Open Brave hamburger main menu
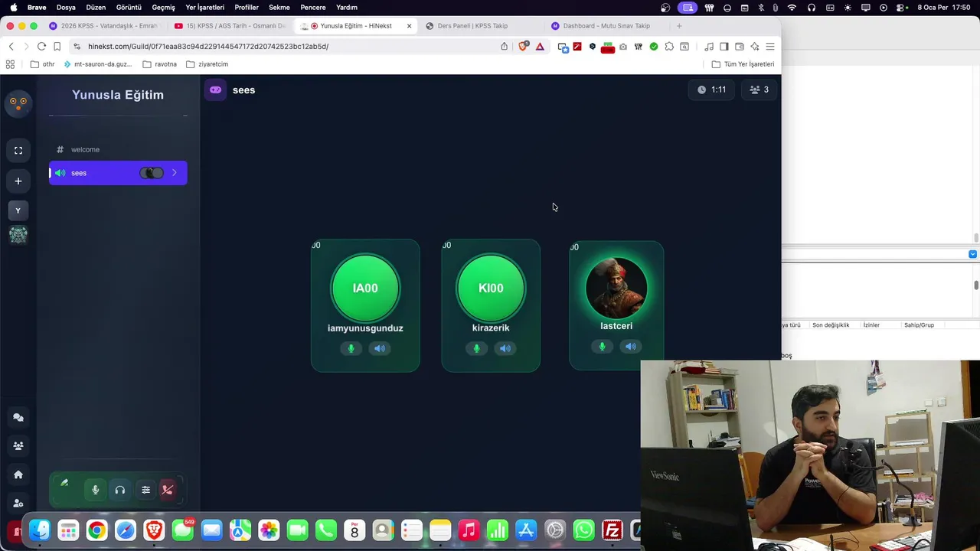Screen dimensions: 980x551 (x=770, y=47)
